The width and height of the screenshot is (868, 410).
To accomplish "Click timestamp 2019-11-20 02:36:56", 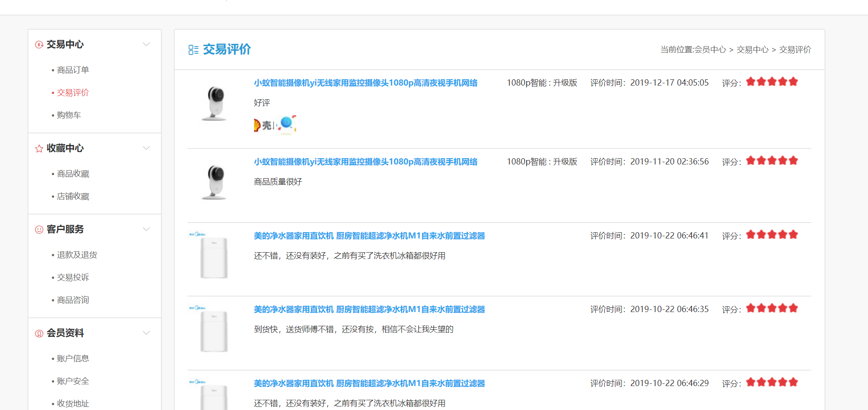I will coord(669,162).
